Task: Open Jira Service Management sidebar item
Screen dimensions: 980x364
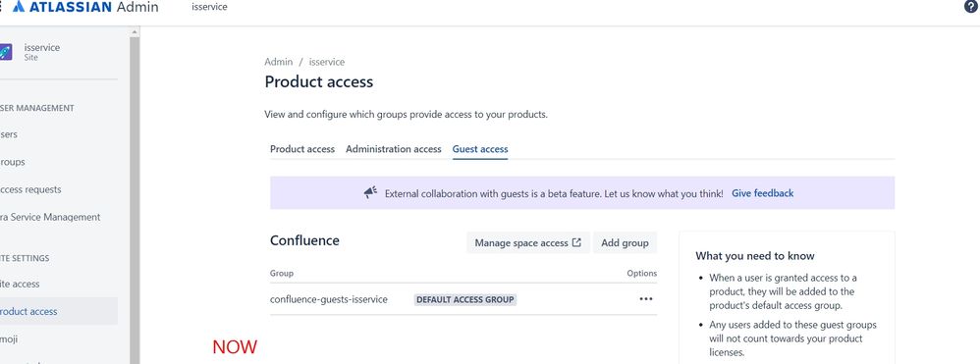Action: pos(50,217)
